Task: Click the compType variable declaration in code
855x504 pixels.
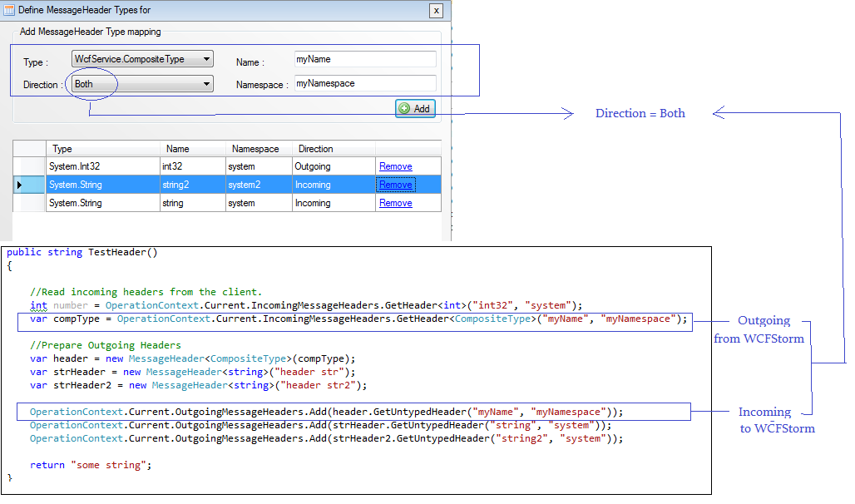Action: (77, 319)
